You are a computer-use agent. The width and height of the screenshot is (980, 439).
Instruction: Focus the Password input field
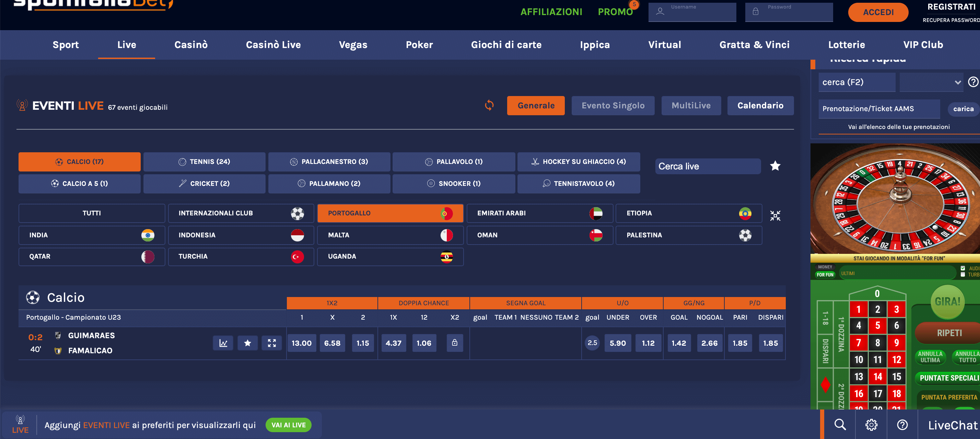point(789,12)
